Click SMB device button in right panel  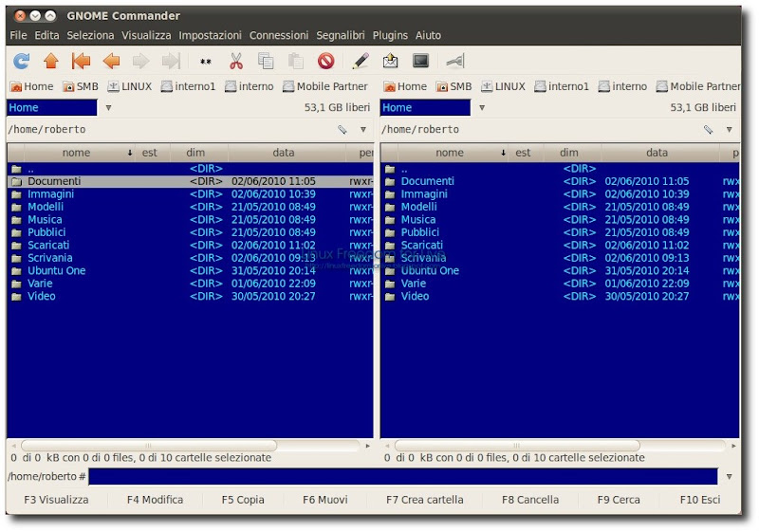[x=454, y=86]
